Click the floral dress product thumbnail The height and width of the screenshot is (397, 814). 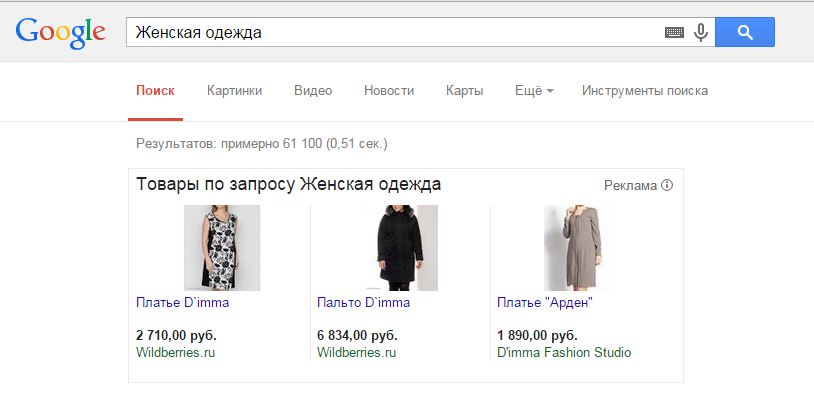[x=222, y=248]
